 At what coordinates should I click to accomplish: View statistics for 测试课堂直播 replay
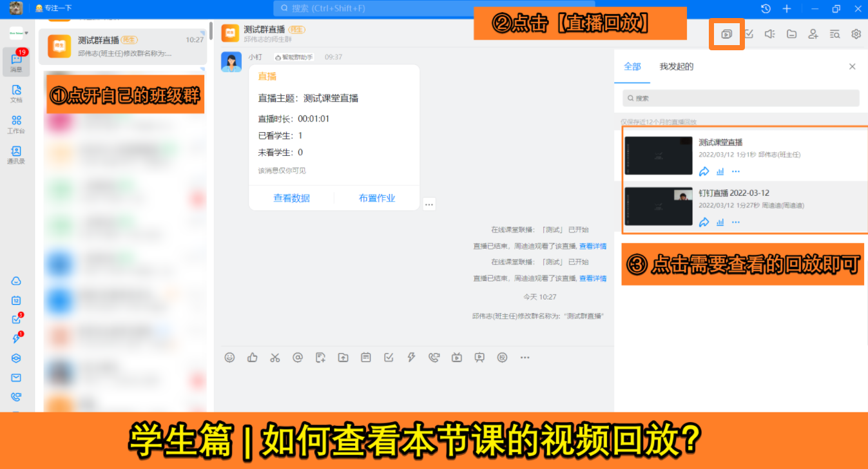pyautogui.click(x=720, y=171)
